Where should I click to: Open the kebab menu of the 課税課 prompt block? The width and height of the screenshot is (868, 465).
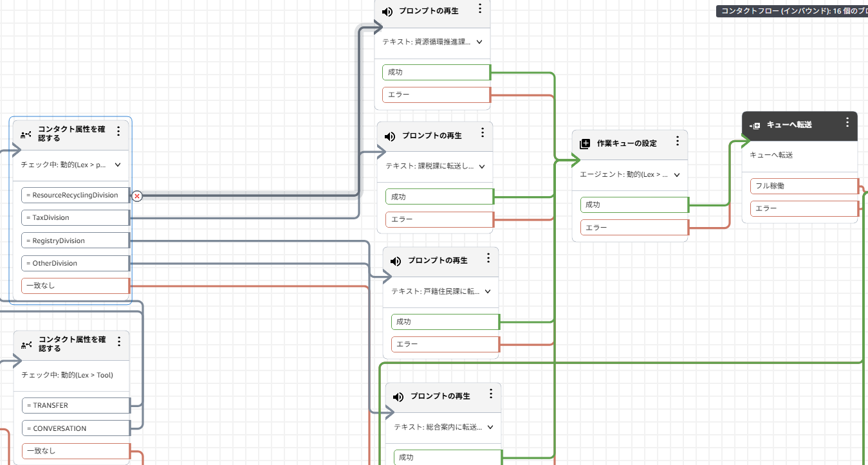click(483, 133)
